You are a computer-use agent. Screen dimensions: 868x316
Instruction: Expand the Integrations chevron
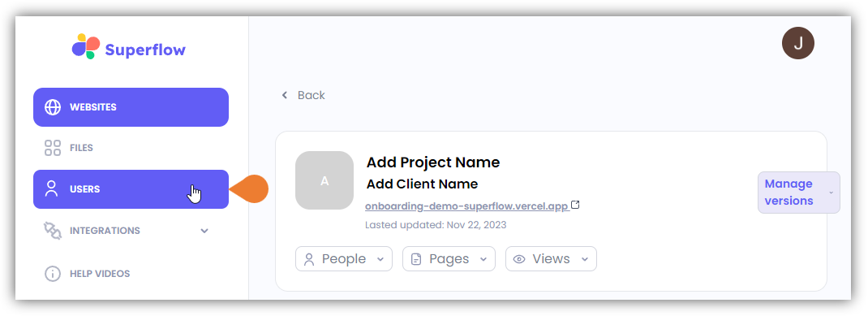(204, 231)
